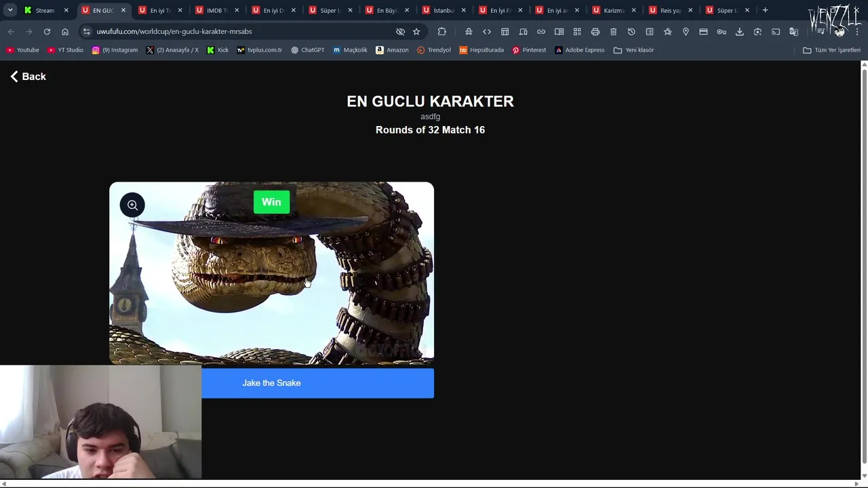
Task: Open the Youtube bookmark
Action: tap(23, 49)
